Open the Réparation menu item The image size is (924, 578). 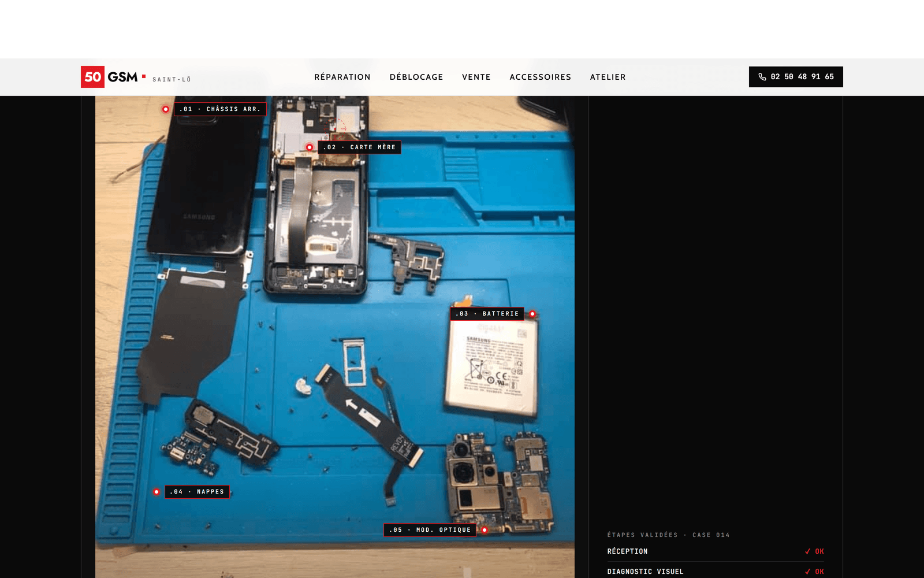point(342,77)
